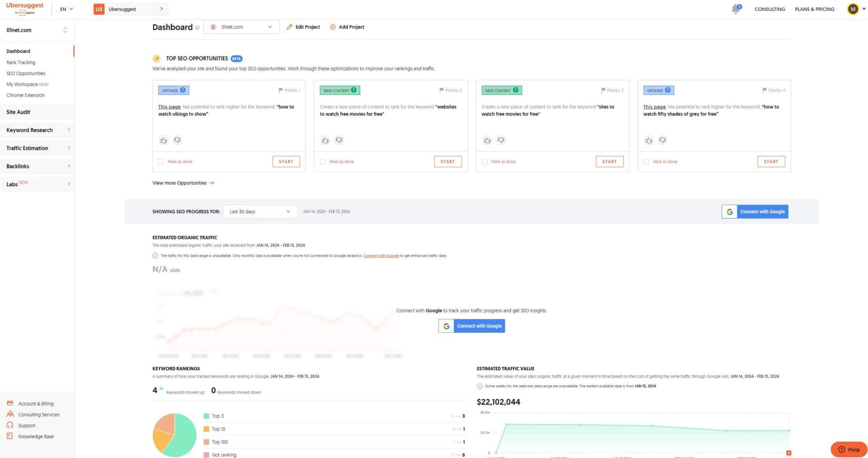Open the Last 30 days dropdown
This screenshot has height=458, width=868.
coord(260,211)
